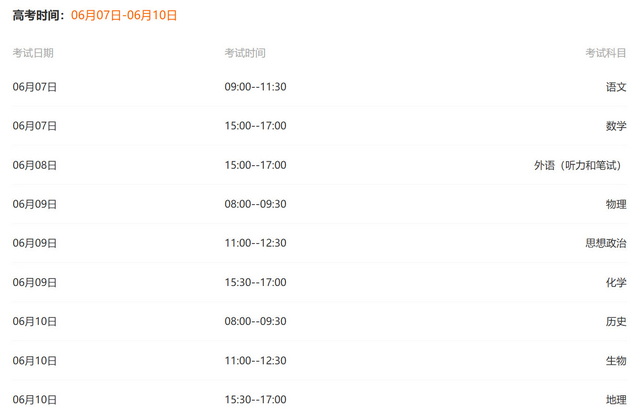Click the 生物 subject cell
Image resolution: width=640 pixels, height=419 pixels.
click(x=616, y=361)
